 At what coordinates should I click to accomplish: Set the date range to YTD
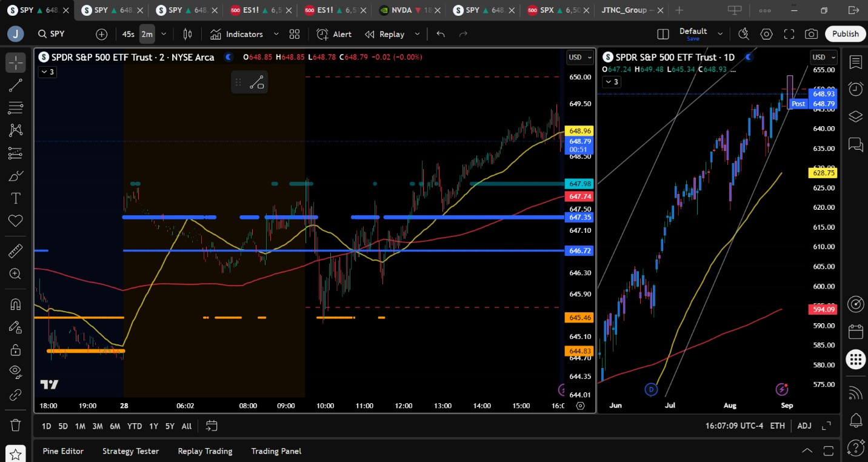click(x=135, y=426)
